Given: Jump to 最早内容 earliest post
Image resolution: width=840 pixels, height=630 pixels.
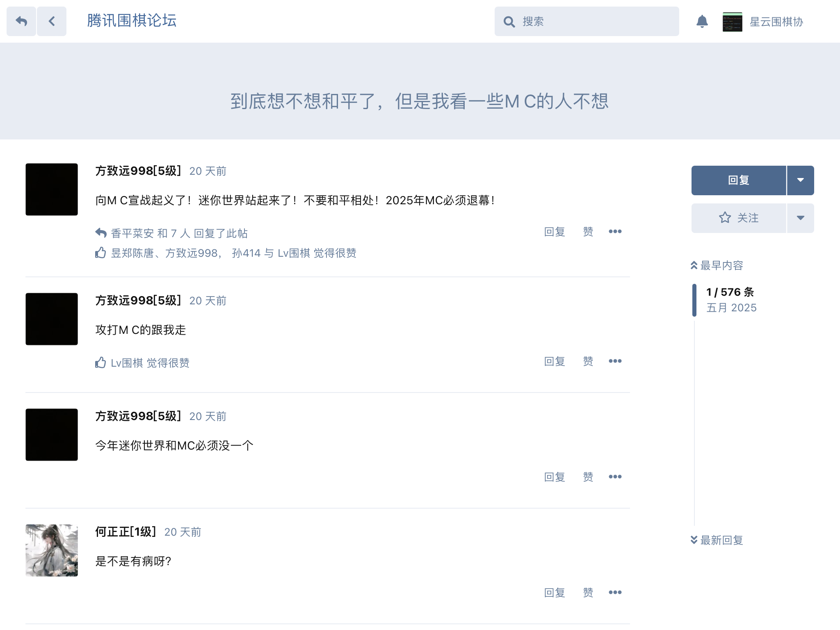Looking at the screenshot, I should pyautogui.click(x=717, y=265).
